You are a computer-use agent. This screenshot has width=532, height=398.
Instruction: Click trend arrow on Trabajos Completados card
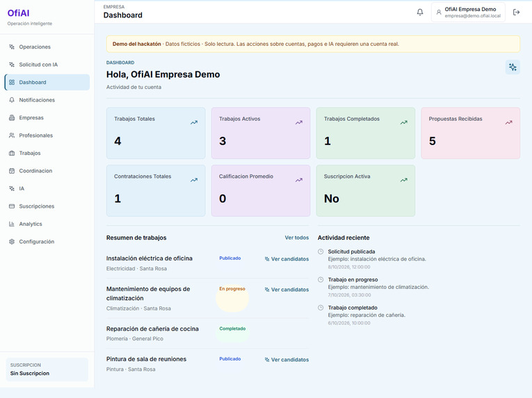(403, 122)
